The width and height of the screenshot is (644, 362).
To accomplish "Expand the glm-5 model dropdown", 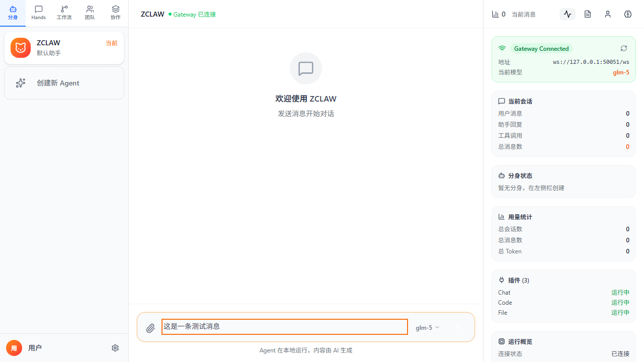I will 427,327.
